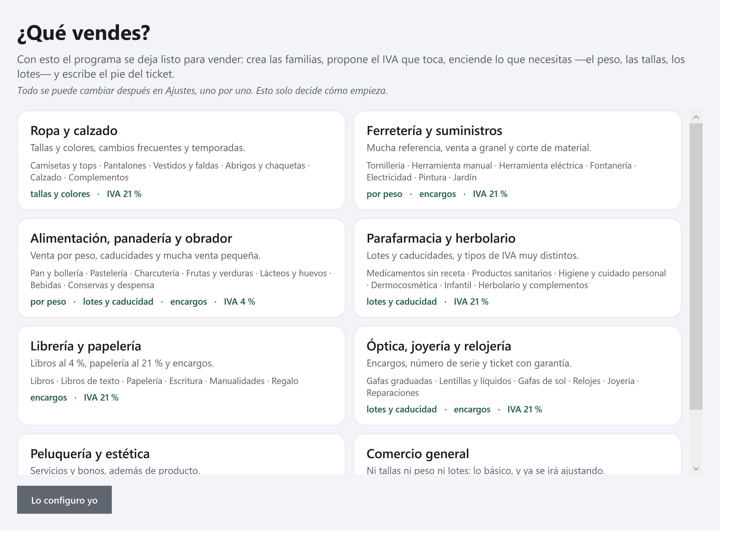This screenshot has height=560, width=731.
Task: Pick the Peluquería y estética card
Action: point(181,454)
